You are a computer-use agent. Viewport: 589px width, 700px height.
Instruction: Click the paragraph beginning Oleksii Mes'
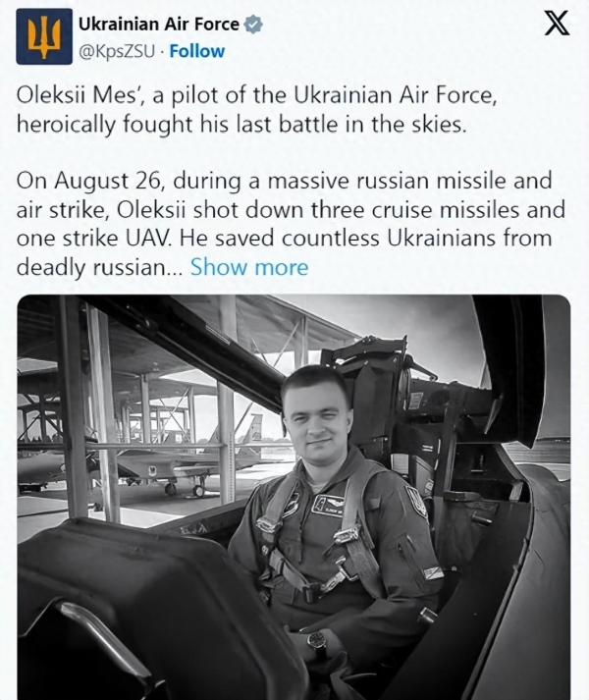point(257,110)
